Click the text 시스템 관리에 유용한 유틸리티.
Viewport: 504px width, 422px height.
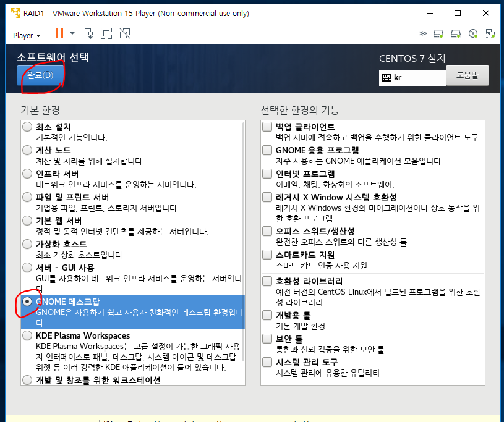[329, 373]
